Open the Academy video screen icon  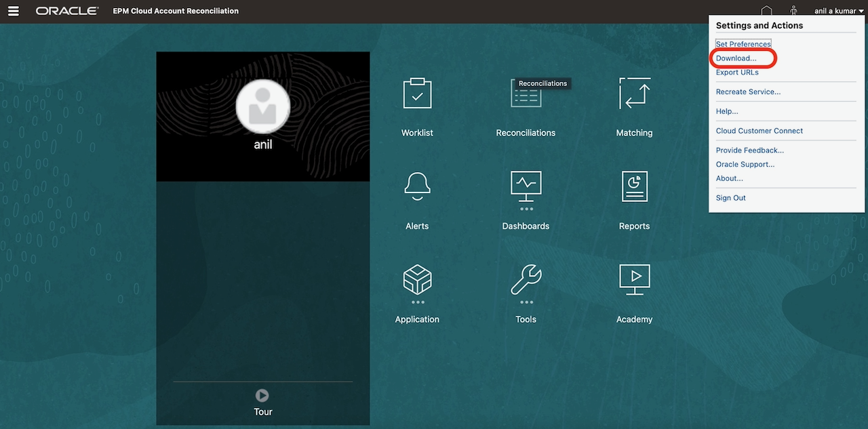634,279
